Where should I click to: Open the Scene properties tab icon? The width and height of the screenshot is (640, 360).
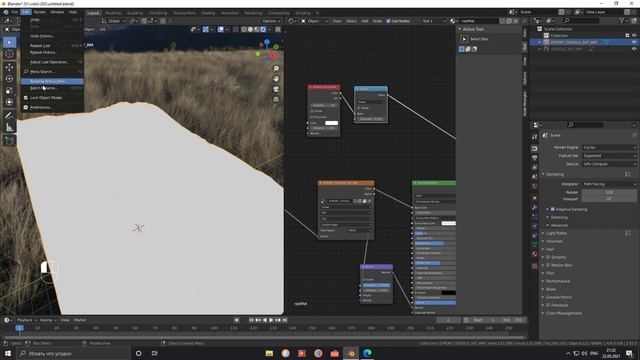(534, 177)
